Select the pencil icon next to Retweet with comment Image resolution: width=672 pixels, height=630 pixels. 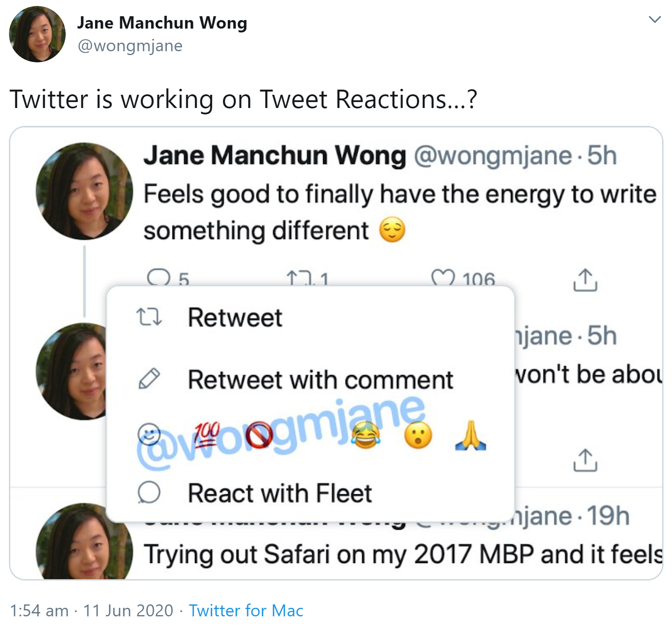pyautogui.click(x=149, y=378)
